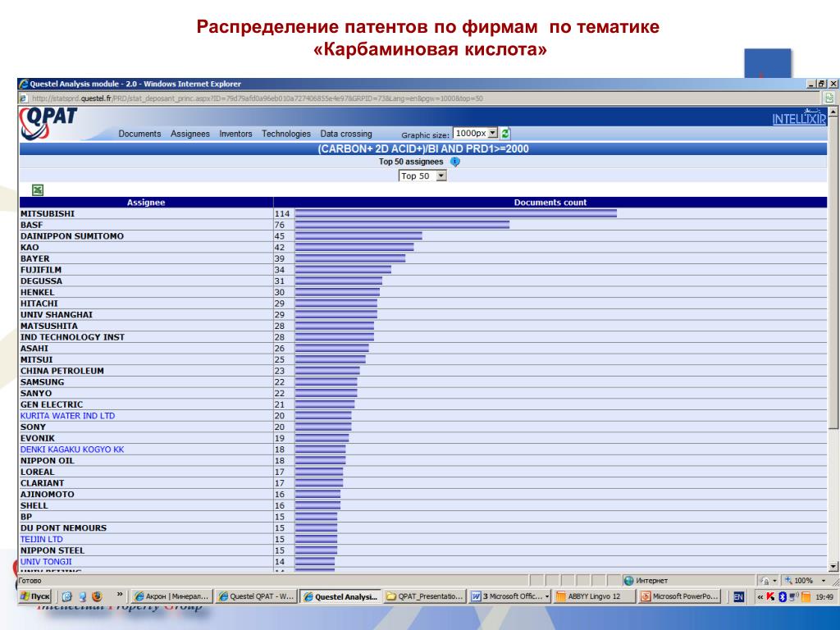The image size is (840, 630).
Task: Click the EN language indicator in taskbar
Action: (739, 596)
